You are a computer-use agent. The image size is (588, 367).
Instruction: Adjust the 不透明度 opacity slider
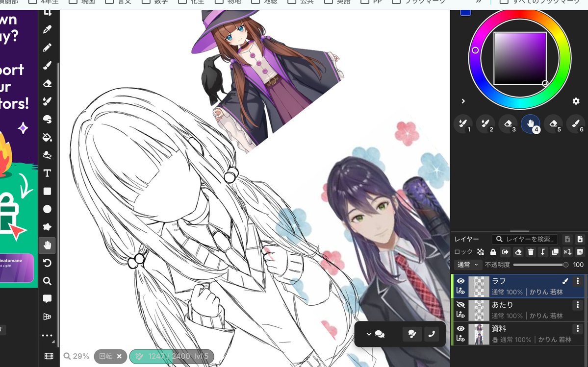click(x=540, y=265)
